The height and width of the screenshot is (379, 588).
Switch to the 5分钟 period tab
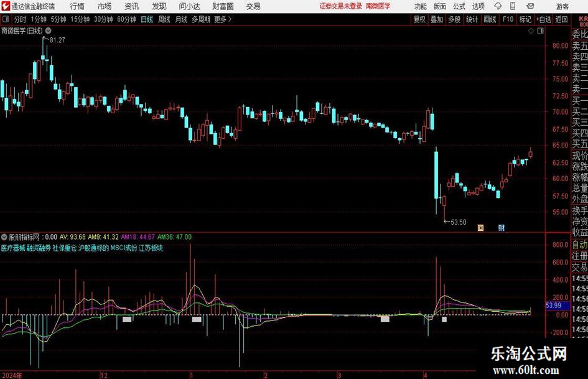coord(58,19)
